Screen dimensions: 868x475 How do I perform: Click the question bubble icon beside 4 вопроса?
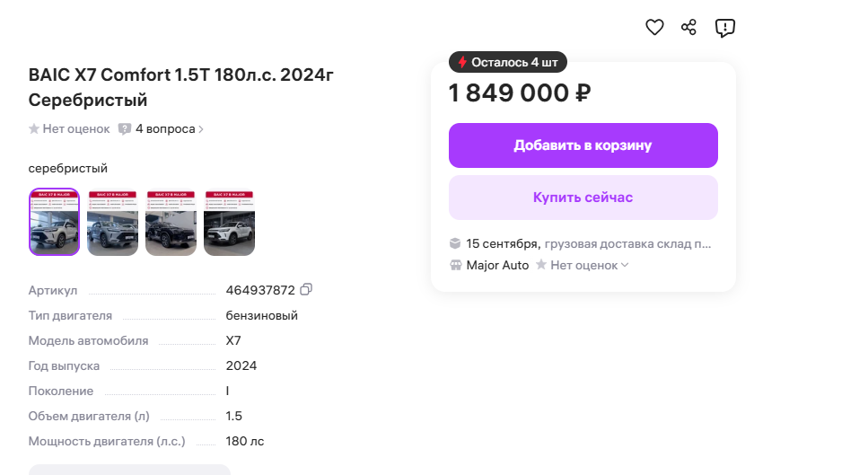coord(125,129)
